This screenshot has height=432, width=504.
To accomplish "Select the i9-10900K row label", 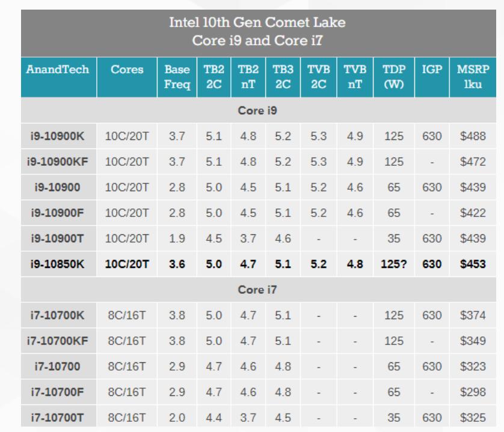I will 58,136.
